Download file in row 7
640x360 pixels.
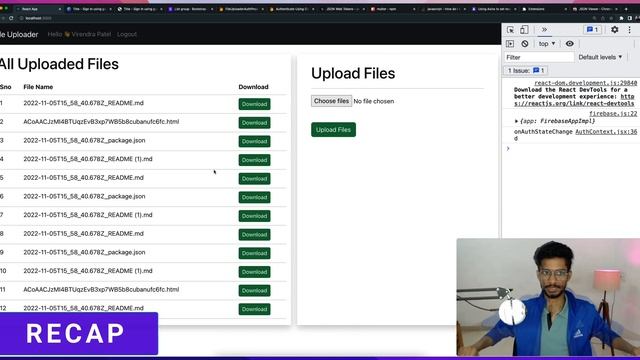pyautogui.click(x=254, y=216)
